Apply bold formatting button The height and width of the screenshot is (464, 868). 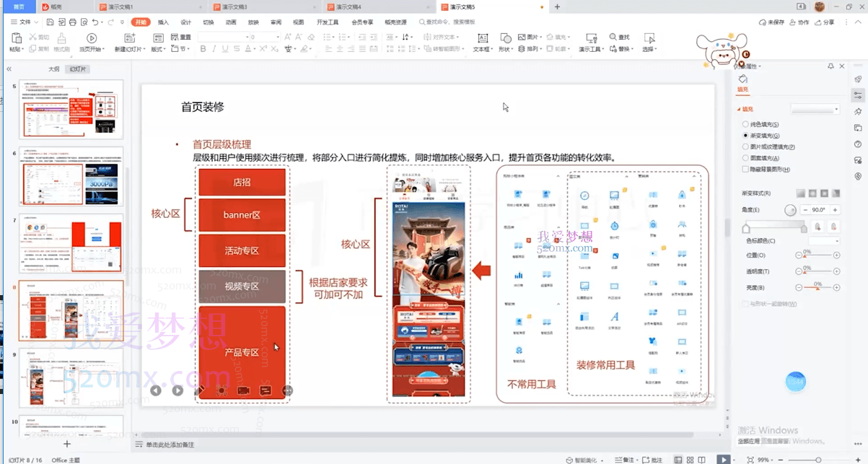[x=203, y=49]
